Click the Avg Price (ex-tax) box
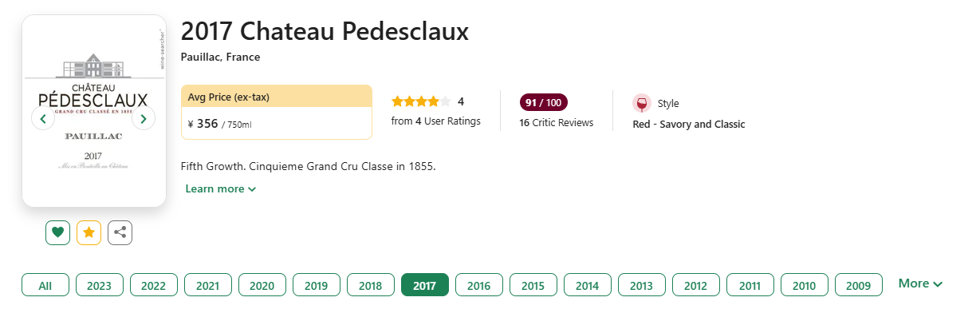The image size is (980, 321). pos(277,112)
